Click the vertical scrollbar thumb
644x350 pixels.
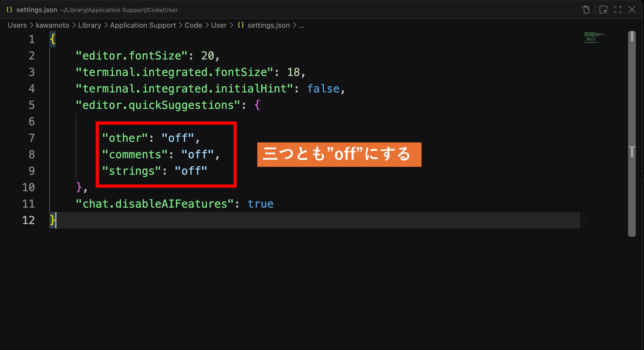(x=632, y=134)
